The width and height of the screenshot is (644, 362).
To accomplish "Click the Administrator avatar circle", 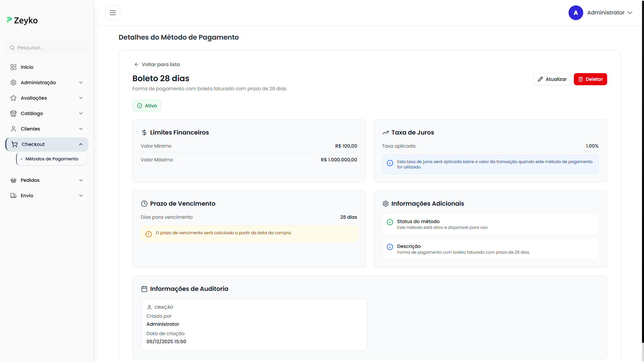I will pyautogui.click(x=576, y=13).
